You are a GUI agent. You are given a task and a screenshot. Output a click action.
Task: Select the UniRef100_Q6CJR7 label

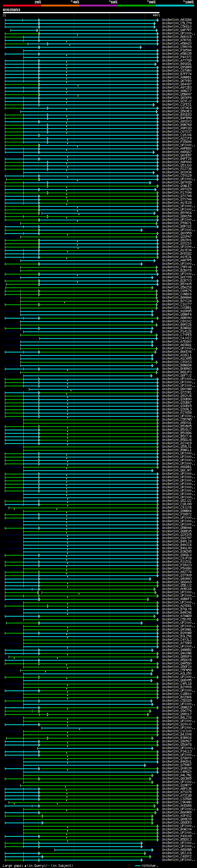click(x=177, y=470)
